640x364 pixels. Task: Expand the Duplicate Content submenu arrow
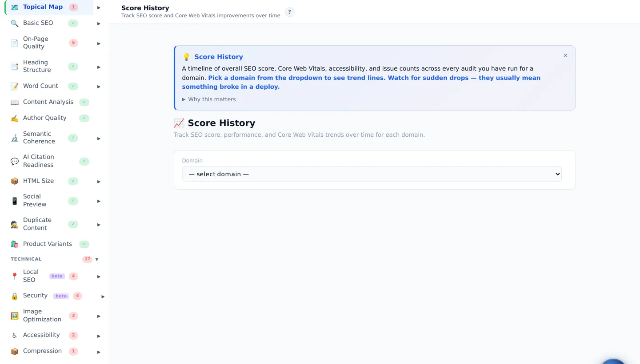tap(99, 225)
